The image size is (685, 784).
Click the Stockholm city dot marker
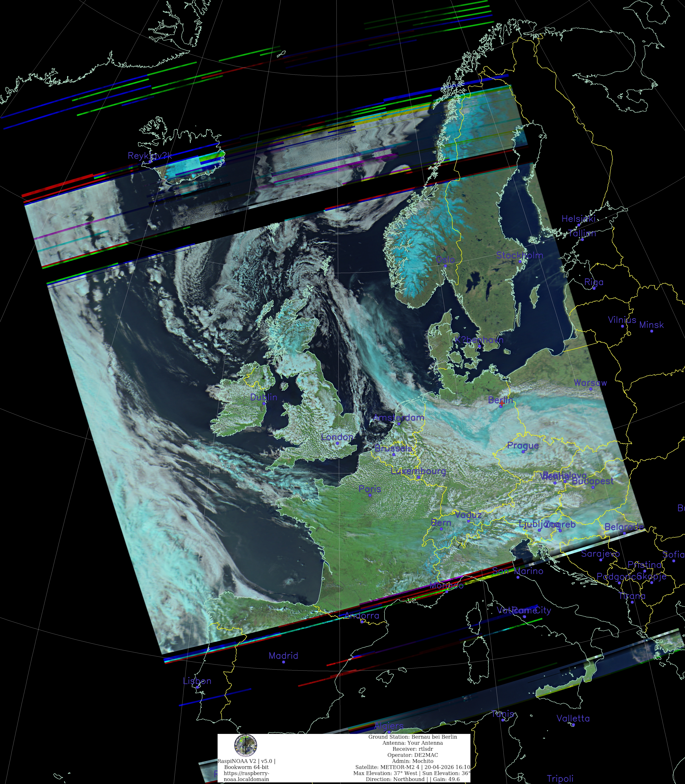[x=520, y=261]
